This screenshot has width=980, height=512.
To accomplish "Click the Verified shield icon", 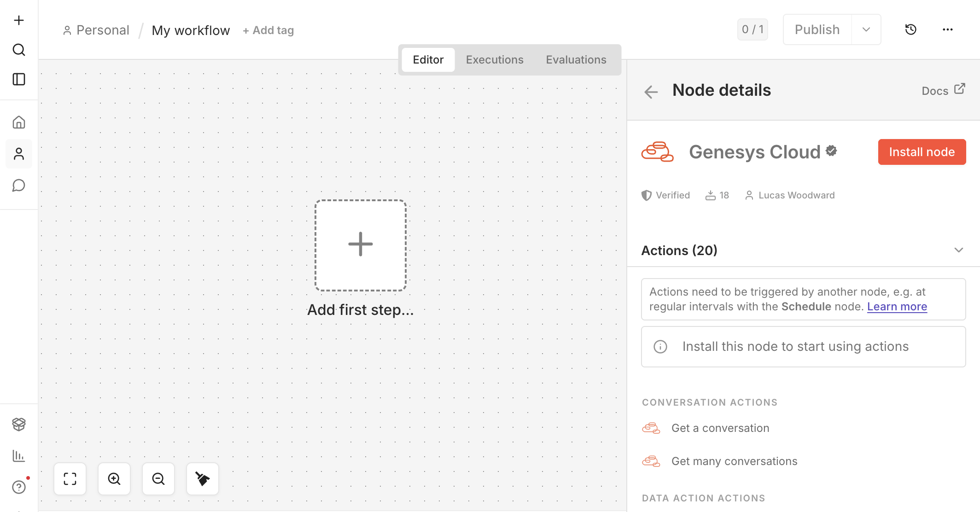I will click(x=647, y=195).
